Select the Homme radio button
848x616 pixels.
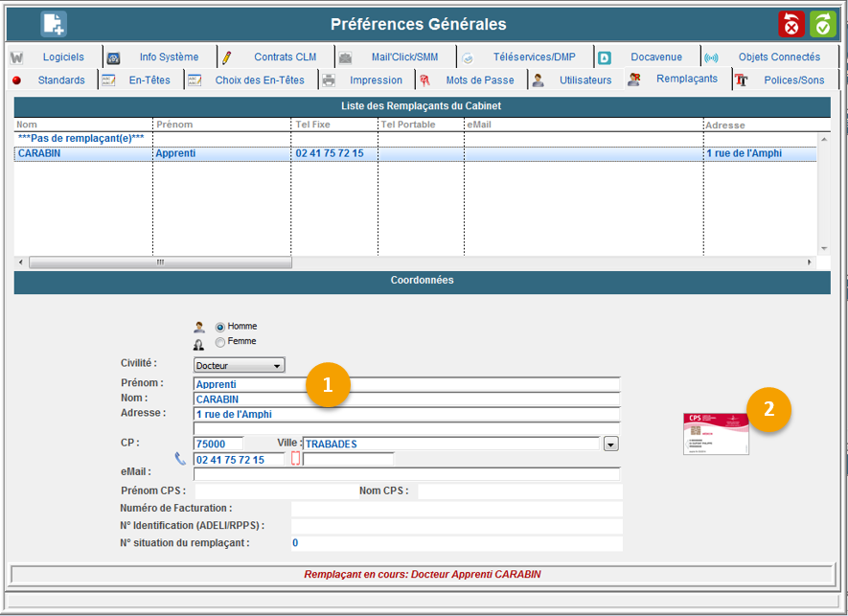(x=220, y=327)
